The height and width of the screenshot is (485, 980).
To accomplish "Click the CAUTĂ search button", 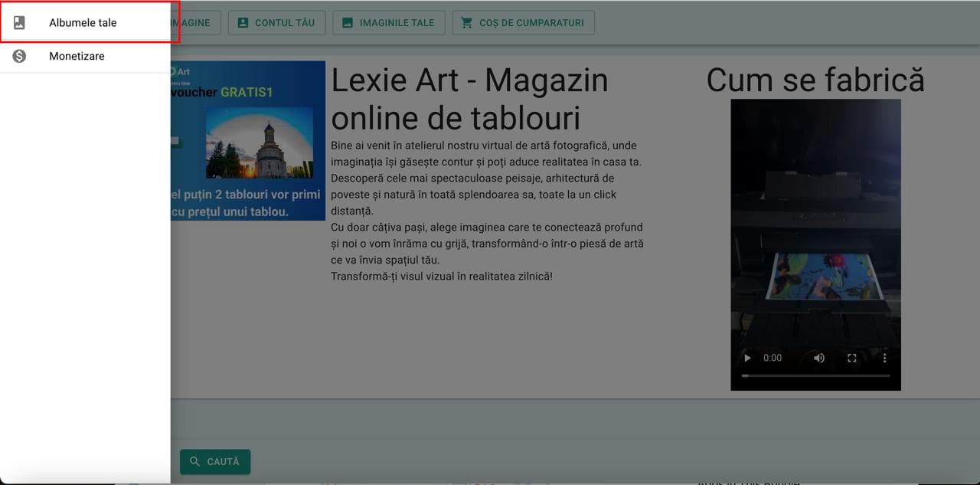I will [215, 462].
